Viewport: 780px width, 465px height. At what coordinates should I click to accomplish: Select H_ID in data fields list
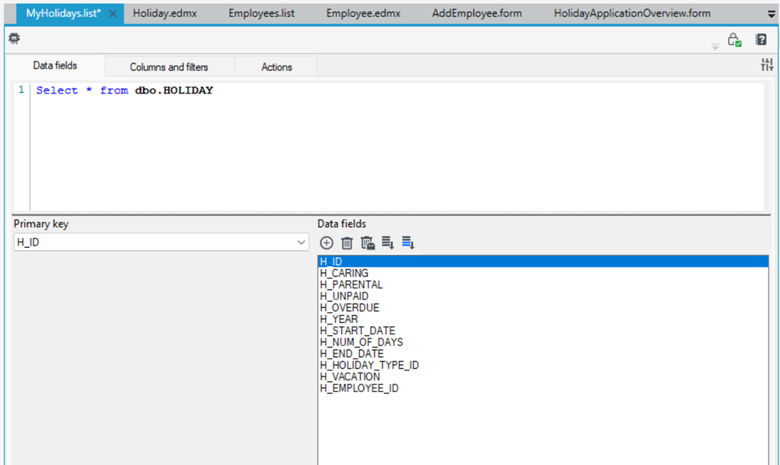pyautogui.click(x=543, y=262)
